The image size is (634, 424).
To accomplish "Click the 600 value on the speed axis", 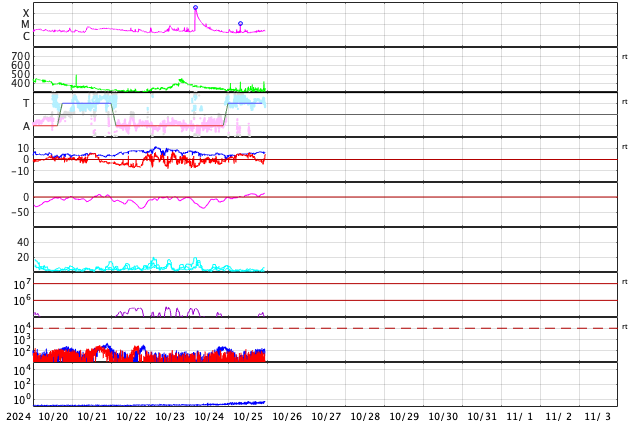I will [21, 65].
